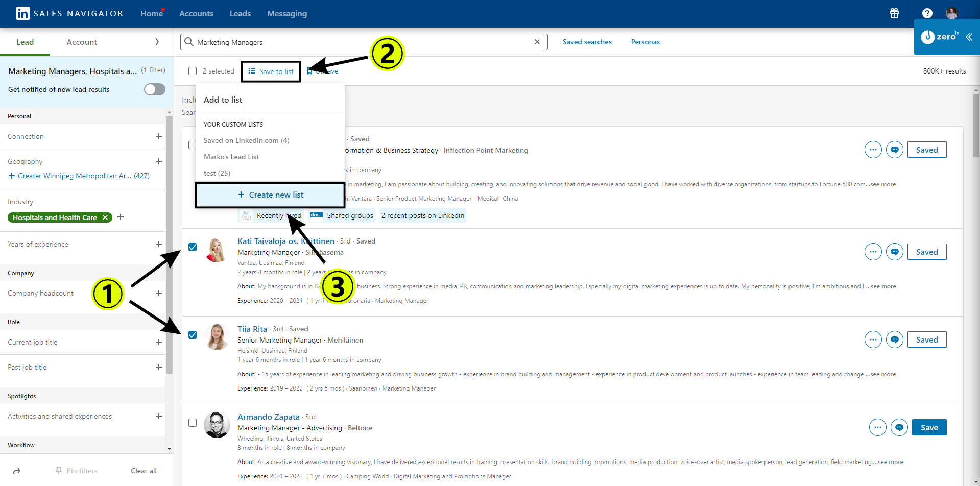Open the Save to list dropdown
980x486 pixels.
pos(271,71)
